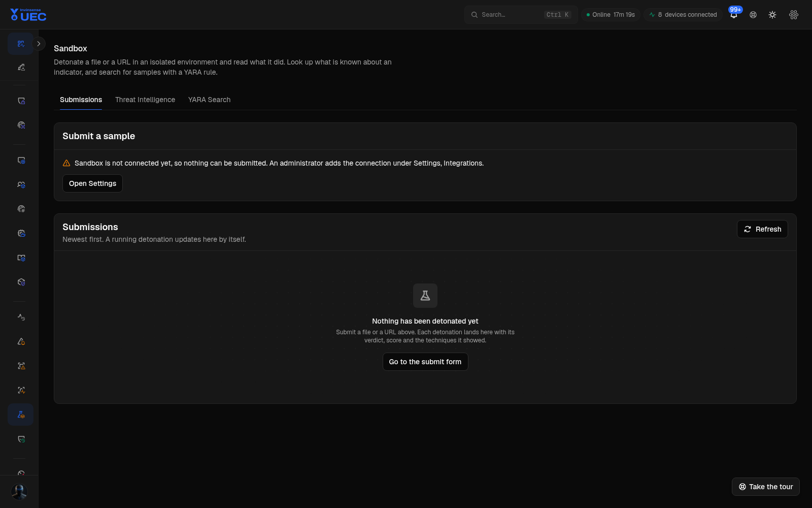This screenshot has width=812, height=508.
Task: Click the book with cube sidebar icon
Action: click(21, 258)
